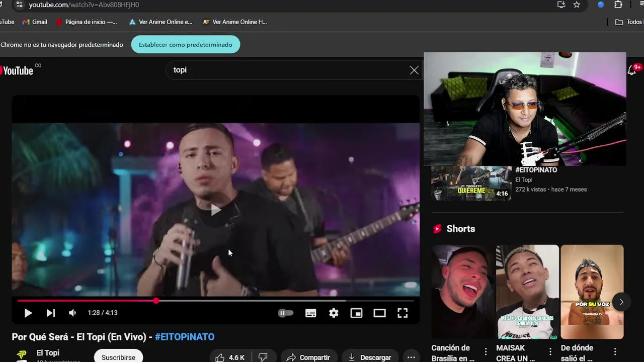Mute the video volume
The image size is (644, 362).
72,313
